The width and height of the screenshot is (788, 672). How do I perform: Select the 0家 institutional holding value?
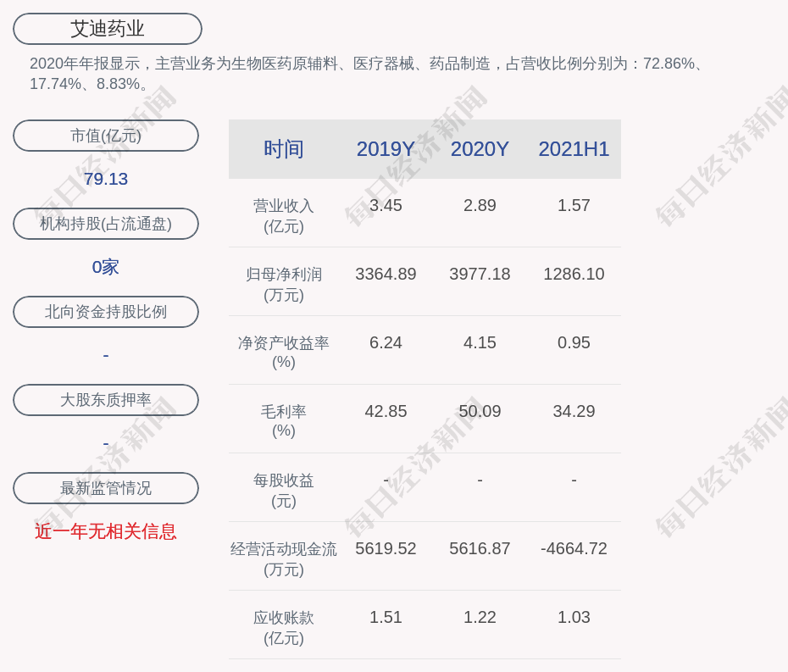click(x=106, y=267)
